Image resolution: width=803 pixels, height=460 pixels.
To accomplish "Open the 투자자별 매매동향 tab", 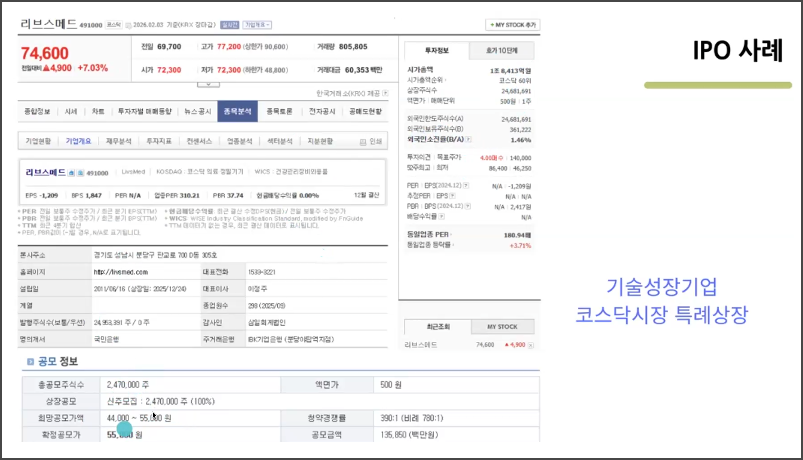I will (x=144, y=111).
